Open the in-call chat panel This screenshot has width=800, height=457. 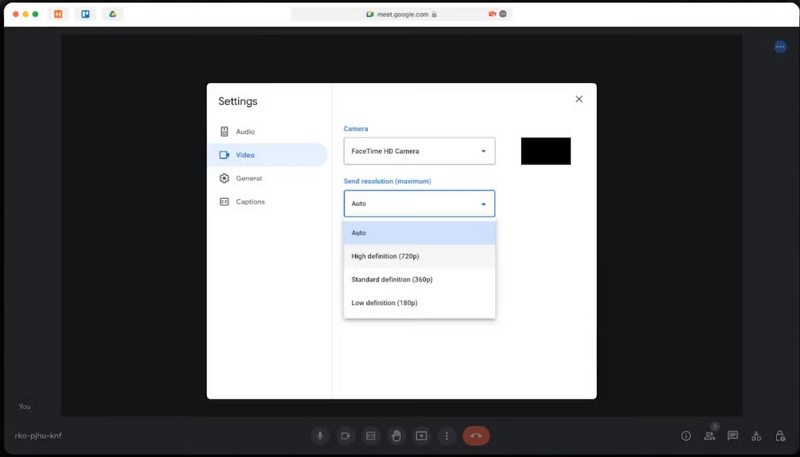pyautogui.click(x=733, y=436)
